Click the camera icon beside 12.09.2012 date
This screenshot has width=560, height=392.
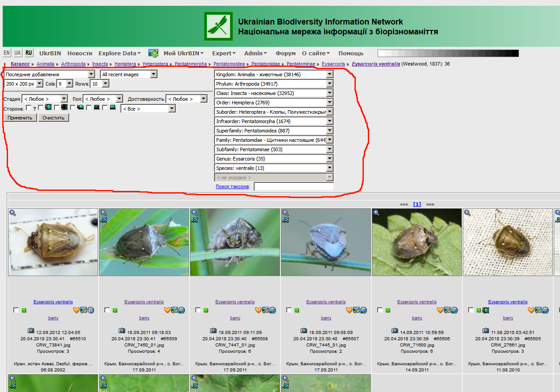pyautogui.click(x=31, y=330)
